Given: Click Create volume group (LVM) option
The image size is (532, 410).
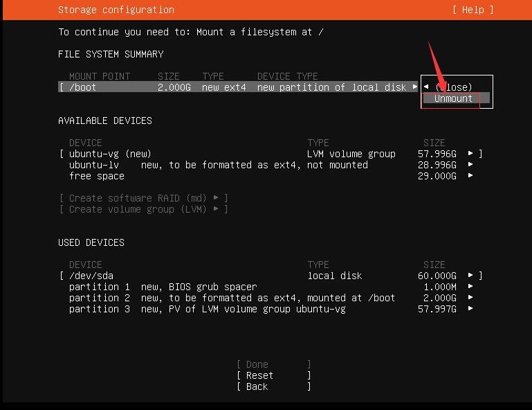Looking at the screenshot, I should pyautogui.click(x=143, y=209).
